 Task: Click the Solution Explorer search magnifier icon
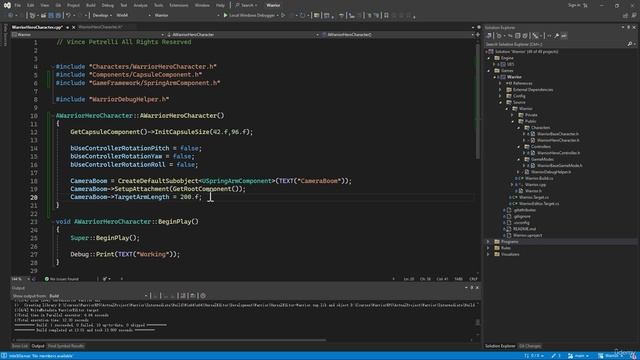coord(630,44)
